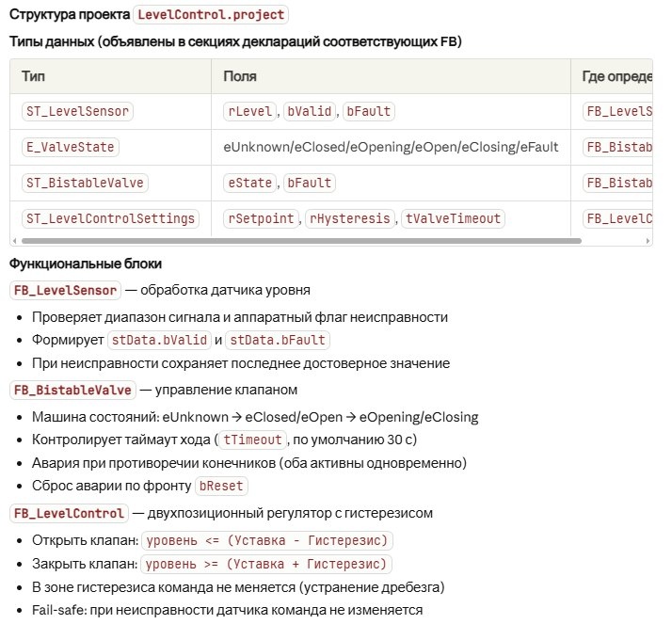
Task: Click the FB_LevelControl heading label
Action: pos(68,513)
